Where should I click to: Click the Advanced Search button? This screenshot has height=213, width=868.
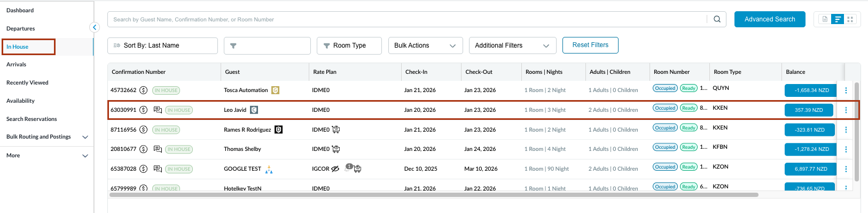coord(770,19)
